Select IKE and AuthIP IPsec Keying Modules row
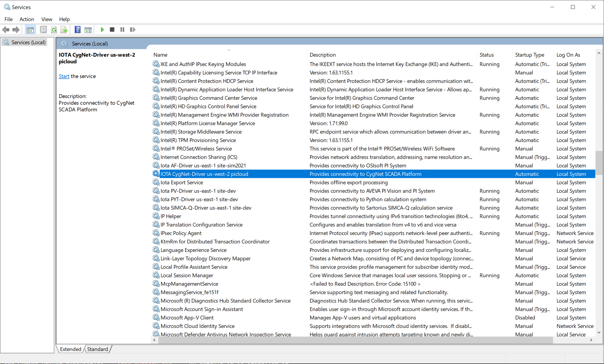Screen dimensions: 604x364 (x=373, y=64)
